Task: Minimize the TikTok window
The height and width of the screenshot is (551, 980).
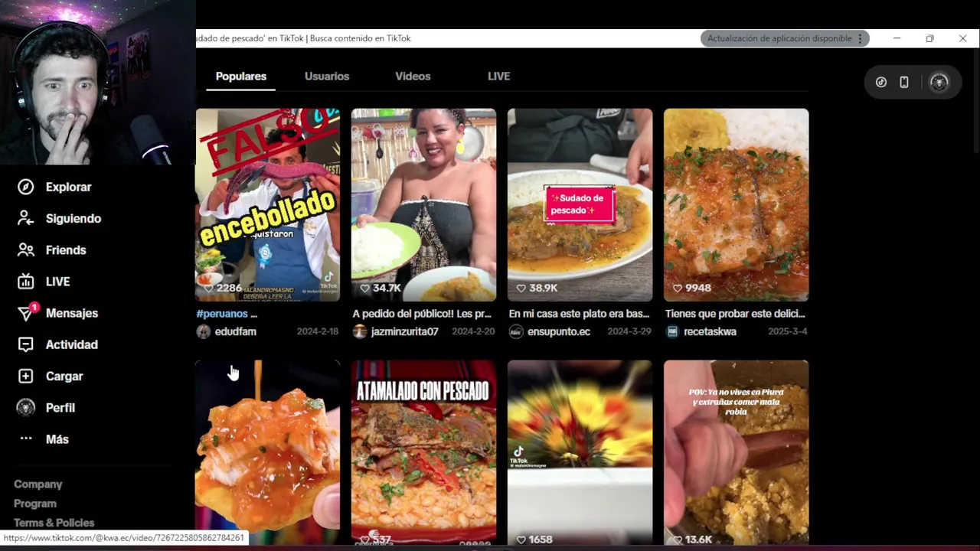Action: 897,38
